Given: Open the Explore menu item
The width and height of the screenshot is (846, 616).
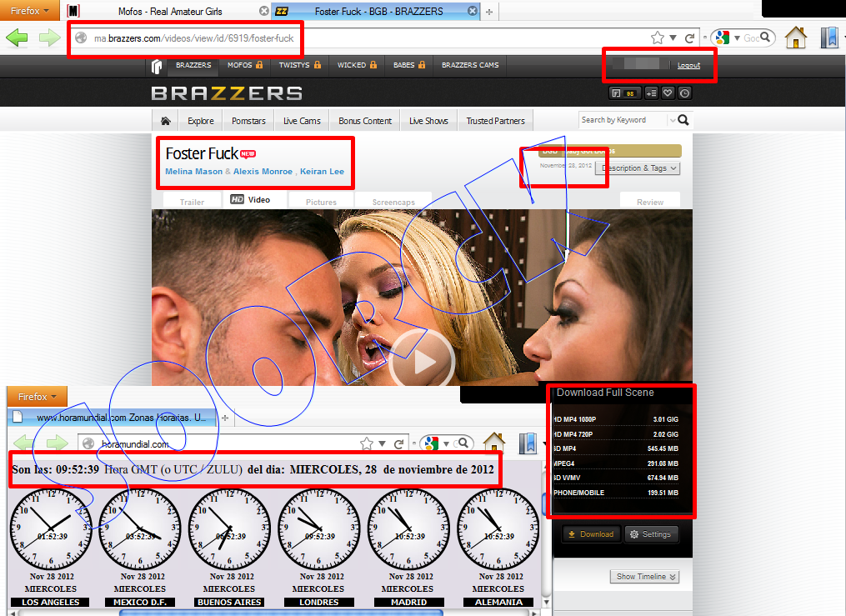Looking at the screenshot, I should 201,121.
